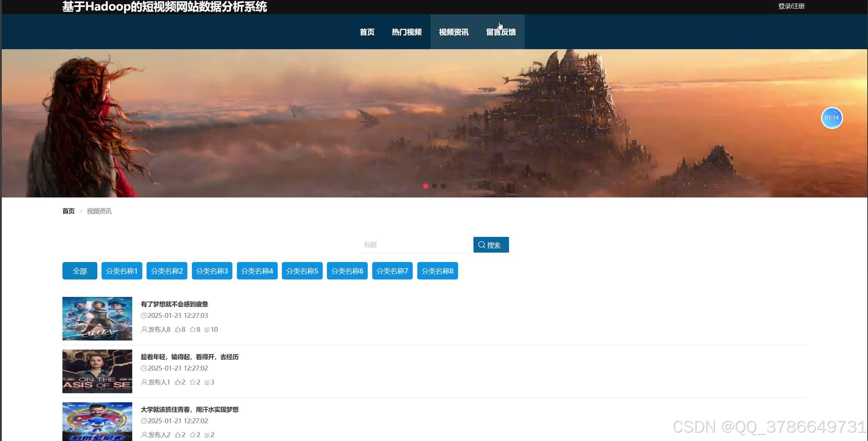Click the clock icon in the 趁着年轻 article row
Viewport: 868px width, 441px height.
(x=144, y=368)
